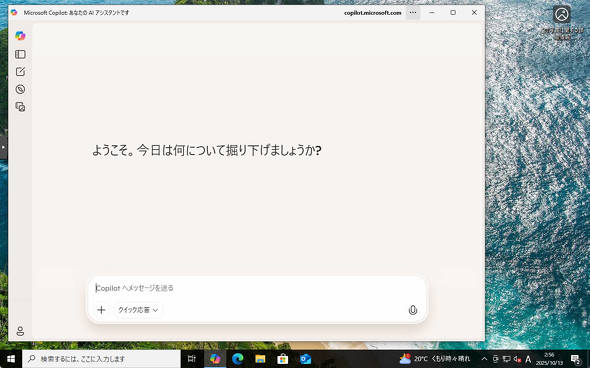Switch IME input mode A indicator

528,359
